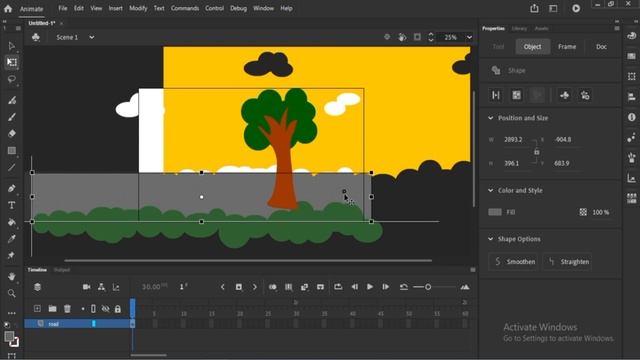Image resolution: width=640 pixels, height=360 pixels.
Task: Click the New Folder icon in timeline
Action: click(52, 309)
